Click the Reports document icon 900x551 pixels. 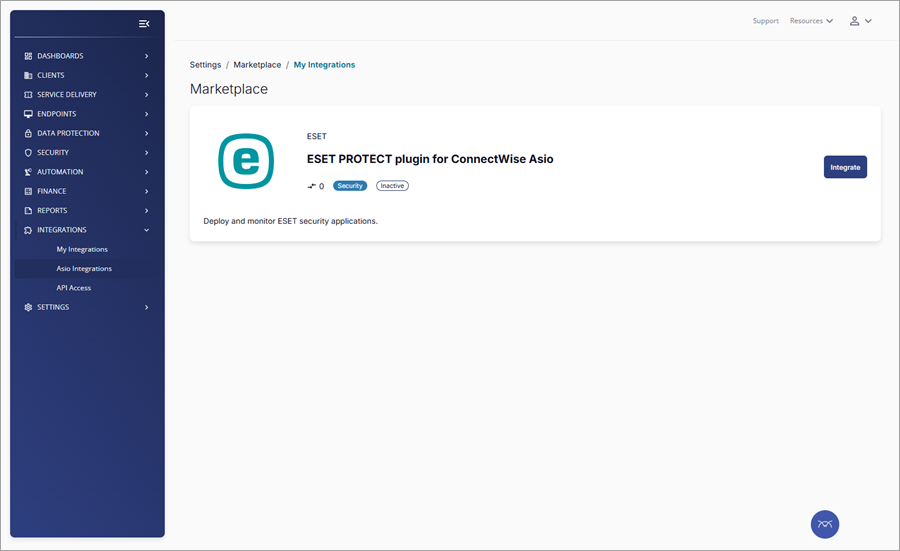(x=28, y=211)
